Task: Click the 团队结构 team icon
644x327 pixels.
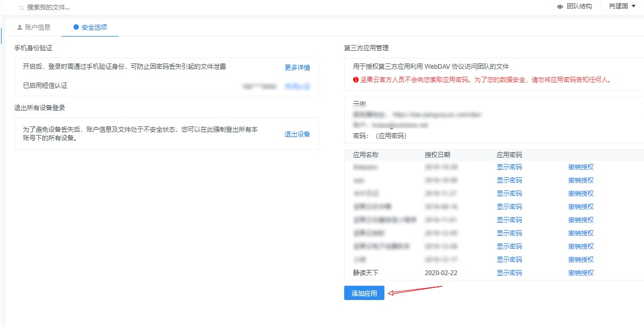Action: (560, 6)
